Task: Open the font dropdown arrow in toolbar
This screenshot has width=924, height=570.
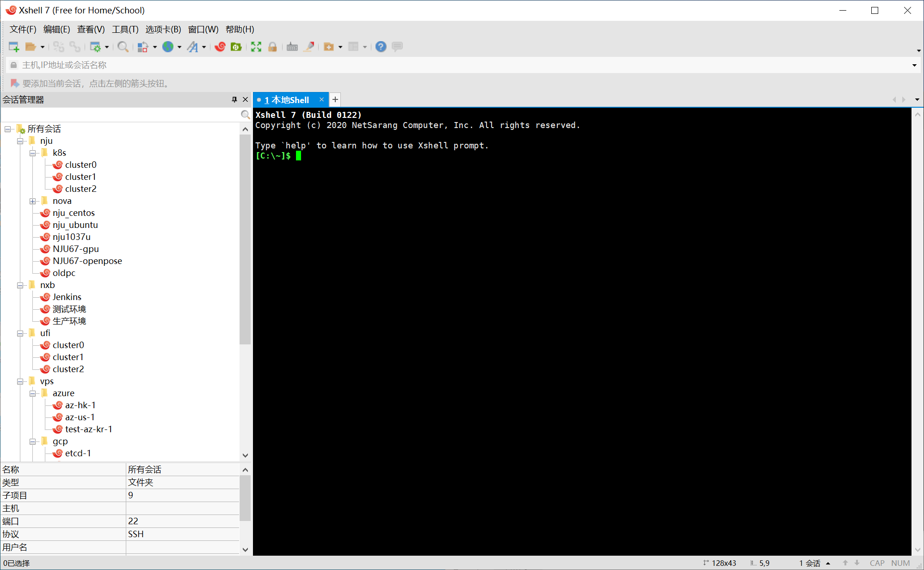Action: coord(203,46)
